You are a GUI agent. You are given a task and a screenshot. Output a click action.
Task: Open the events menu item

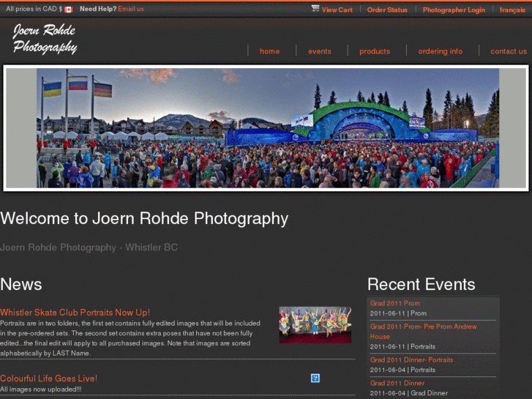pyautogui.click(x=320, y=51)
